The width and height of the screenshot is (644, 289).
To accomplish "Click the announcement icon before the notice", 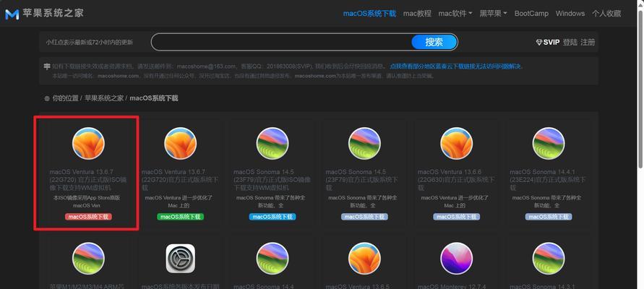I will coord(47,66).
